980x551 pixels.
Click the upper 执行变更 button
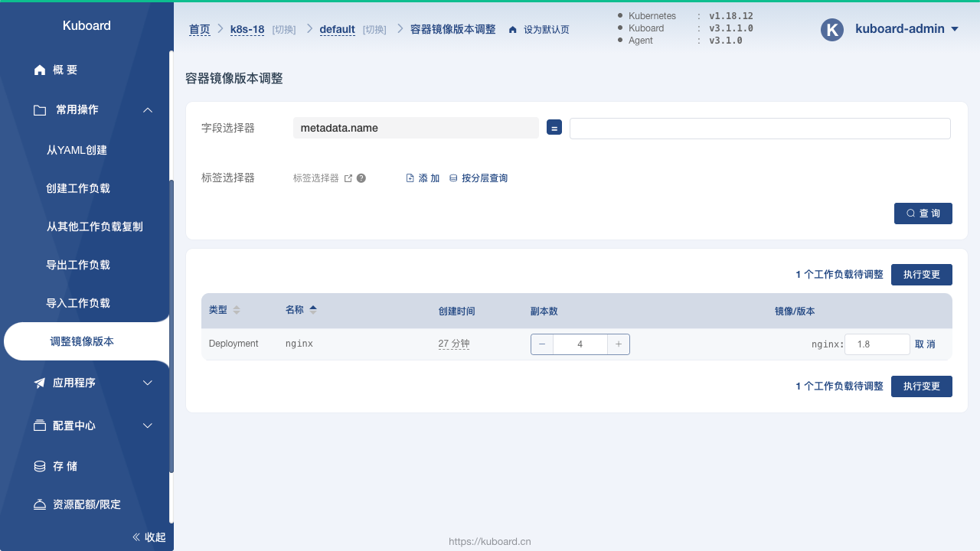(x=921, y=275)
